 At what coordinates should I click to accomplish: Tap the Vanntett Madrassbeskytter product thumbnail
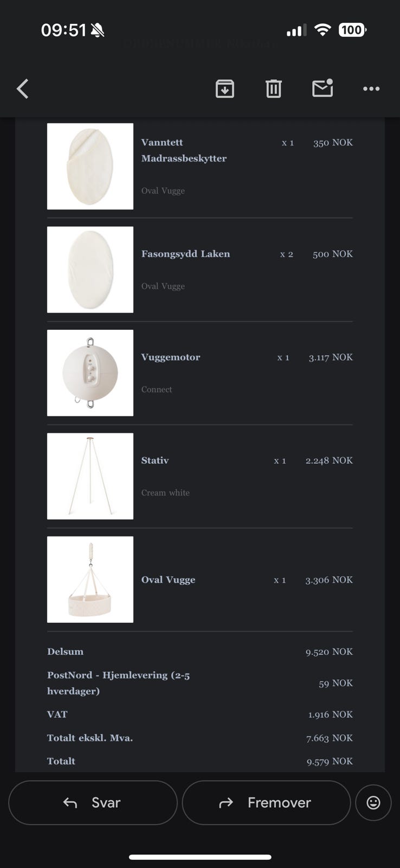(x=90, y=167)
